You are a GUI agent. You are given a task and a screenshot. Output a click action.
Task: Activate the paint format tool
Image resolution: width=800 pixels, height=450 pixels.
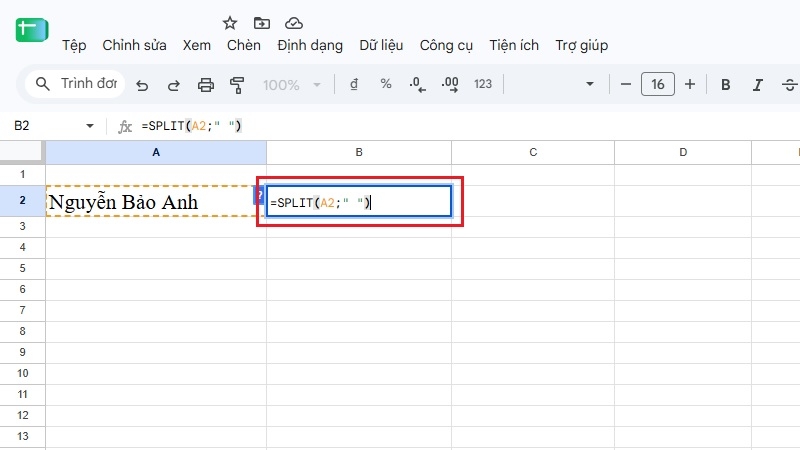click(x=237, y=85)
